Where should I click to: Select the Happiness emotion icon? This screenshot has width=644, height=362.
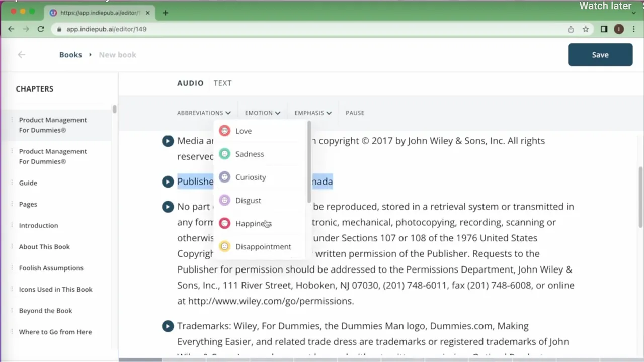(225, 223)
